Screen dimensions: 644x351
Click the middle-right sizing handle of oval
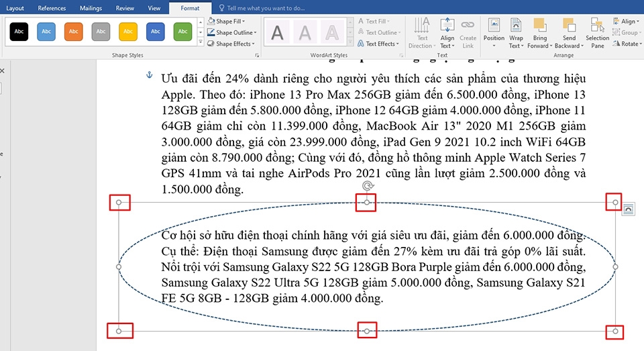tap(615, 266)
